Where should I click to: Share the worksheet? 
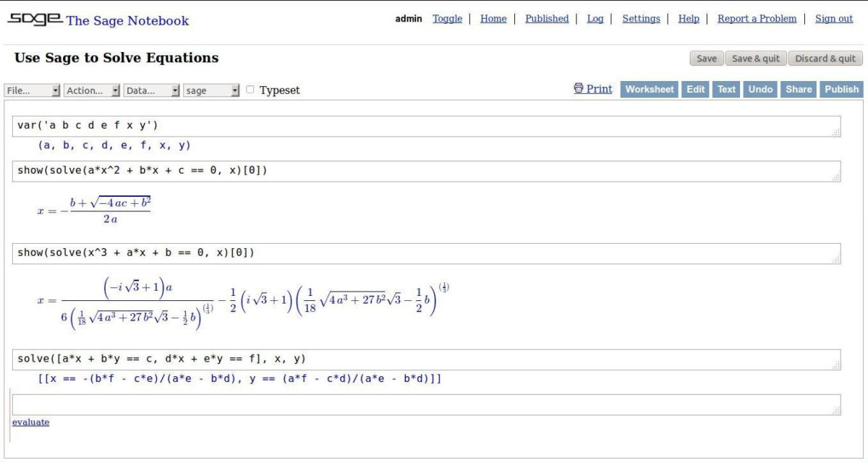coord(799,89)
